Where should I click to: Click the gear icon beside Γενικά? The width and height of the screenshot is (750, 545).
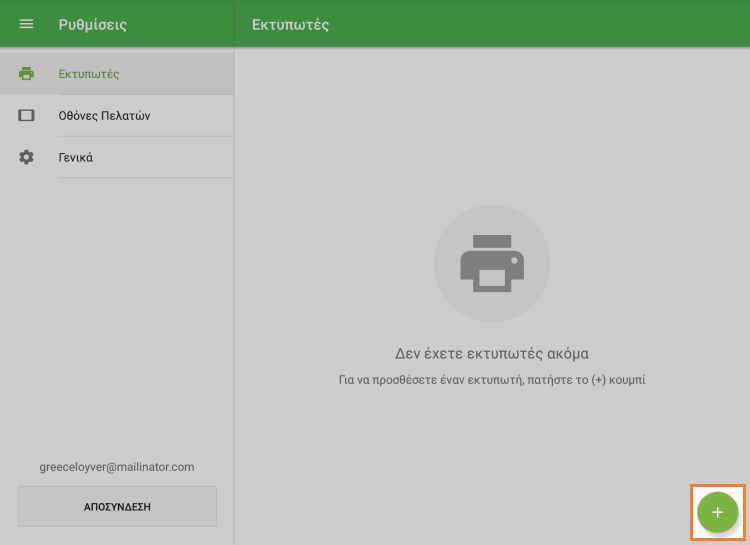point(26,157)
